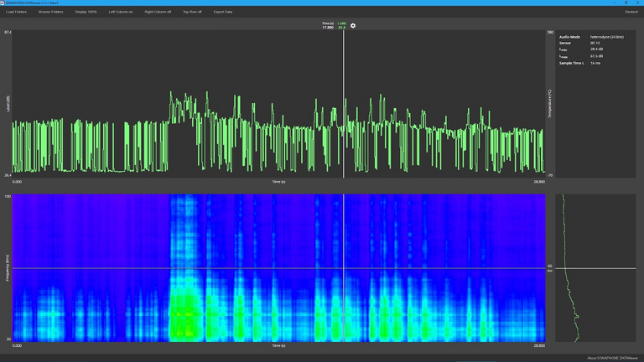
Task: Click Load Folders in the menu bar
Action: click(17, 12)
